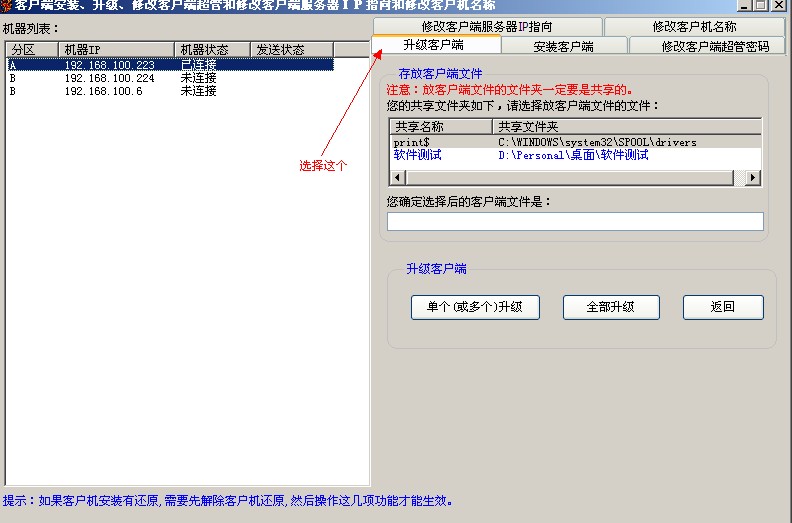Screen dimensions: 792x523
Task: Click the 未连接 status of 192.168.100.224
Action: click(199, 78)
